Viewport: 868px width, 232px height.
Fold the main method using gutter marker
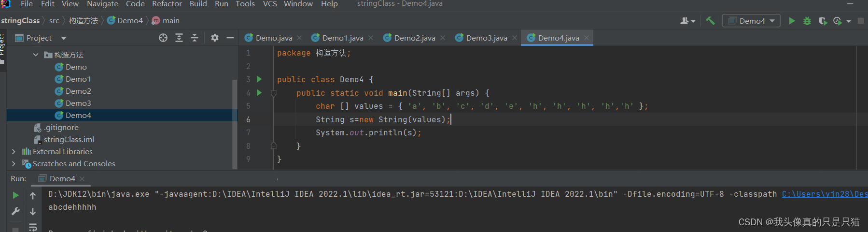pos(274,93)
